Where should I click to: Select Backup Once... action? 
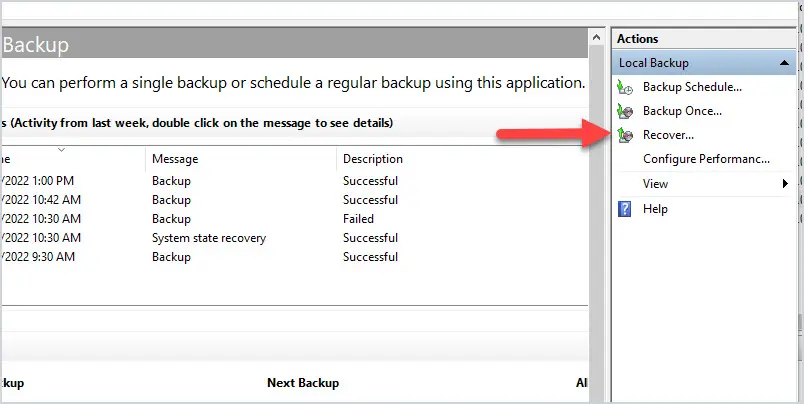[682, 111]
